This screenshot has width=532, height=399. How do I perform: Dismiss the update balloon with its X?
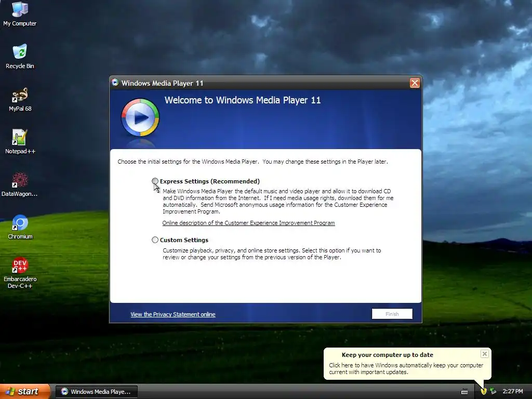(x=485, y=354)
